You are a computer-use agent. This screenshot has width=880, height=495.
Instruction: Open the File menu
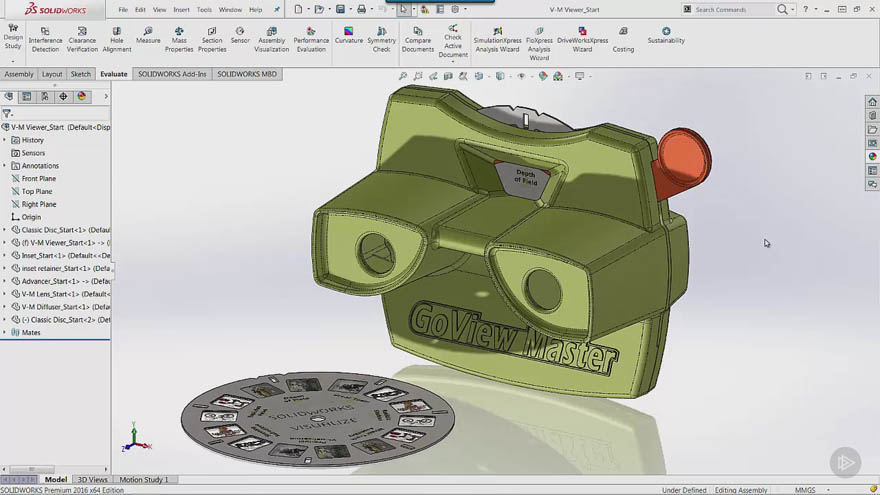point(123,10)
